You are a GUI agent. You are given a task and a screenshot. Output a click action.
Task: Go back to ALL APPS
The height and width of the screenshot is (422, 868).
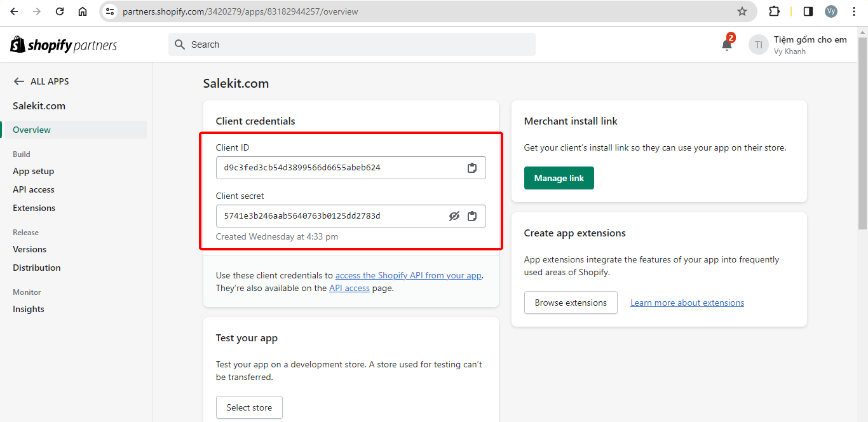[x=41, y=81]
